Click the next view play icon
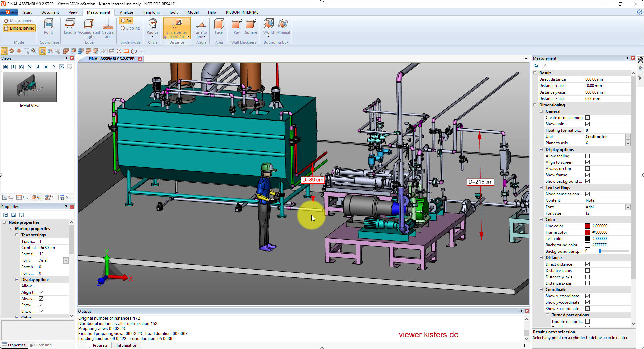Screen dimensions: 644x349 [54, 67]
